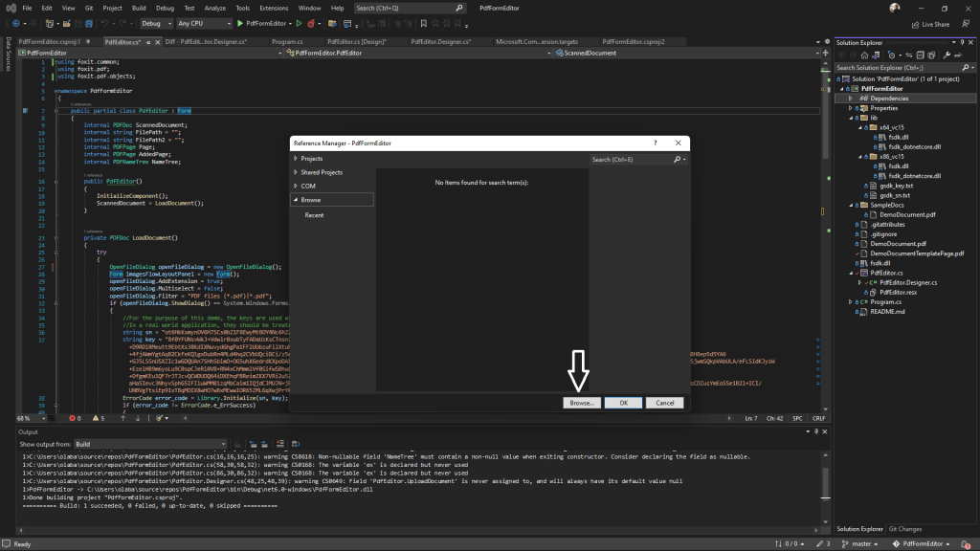Image resolution: width=980 pixels, height=551 pixels.
Task: Open the Analyze menu
Action: pyautogui.click(x=215, y=8)
